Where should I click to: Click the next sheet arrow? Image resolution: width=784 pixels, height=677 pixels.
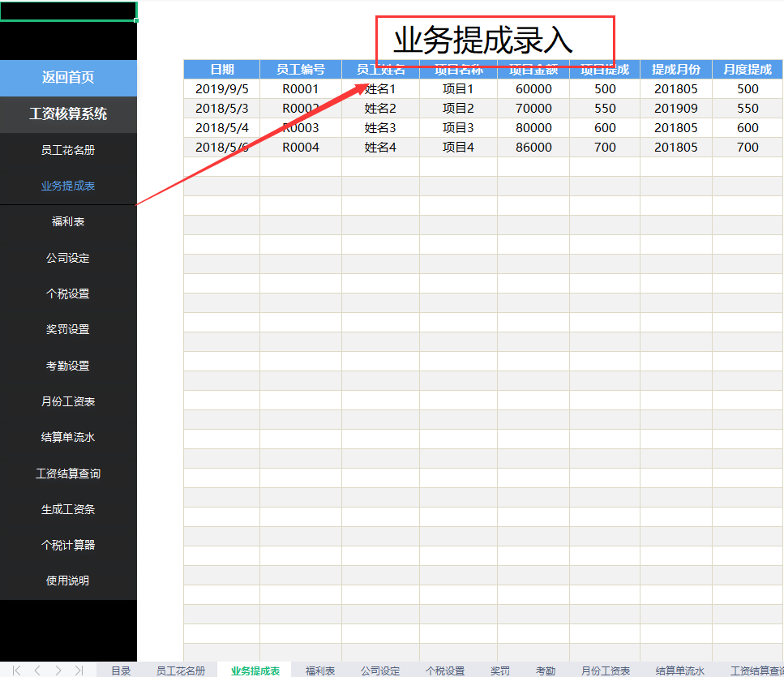coord(58,671)
